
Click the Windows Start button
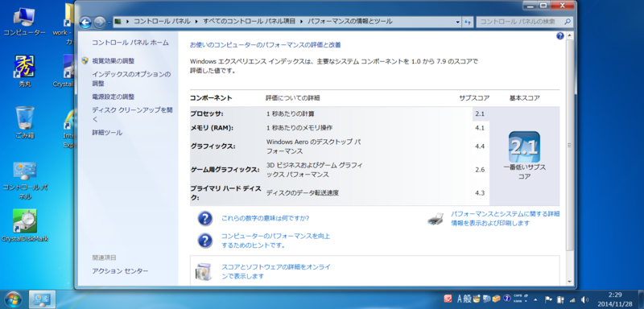pos(12,299)
